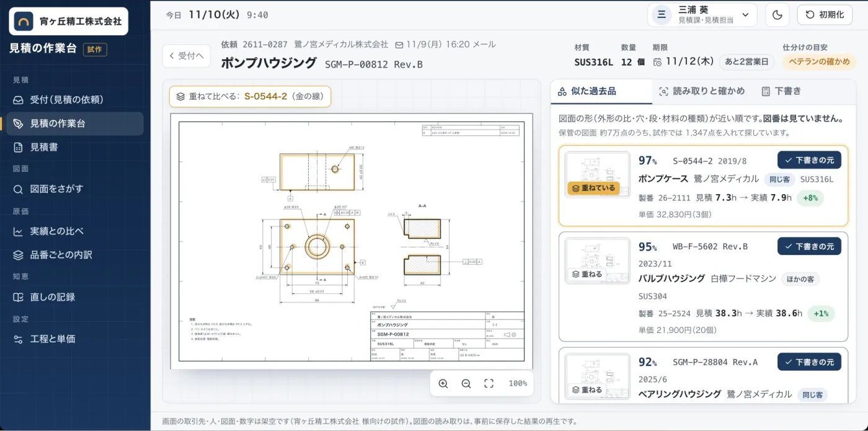Viewport: 868px width, 431px height.
Task: Overlay WB-F-5602 with its 重ねる button
Action: point(587,274)
